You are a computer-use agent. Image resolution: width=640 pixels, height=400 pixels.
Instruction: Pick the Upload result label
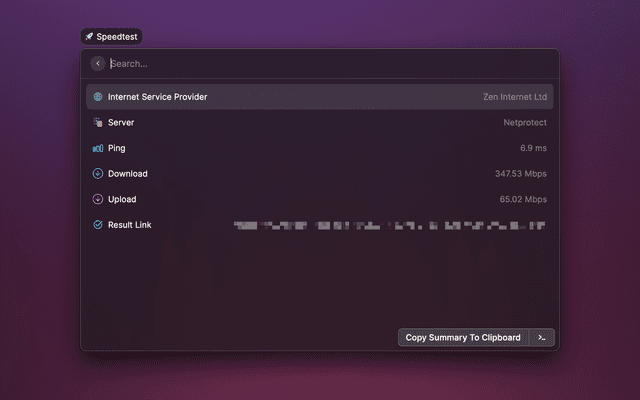tap(122, 199)
